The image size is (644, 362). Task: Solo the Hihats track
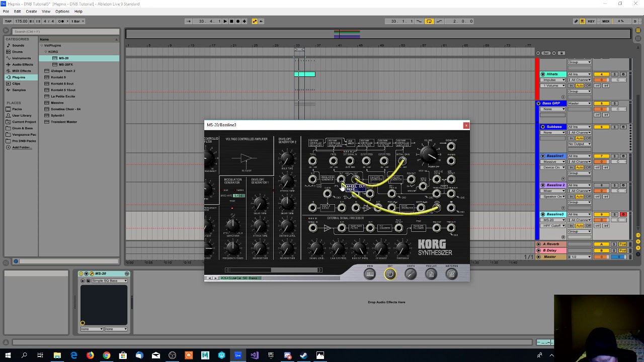coord(614,74)
